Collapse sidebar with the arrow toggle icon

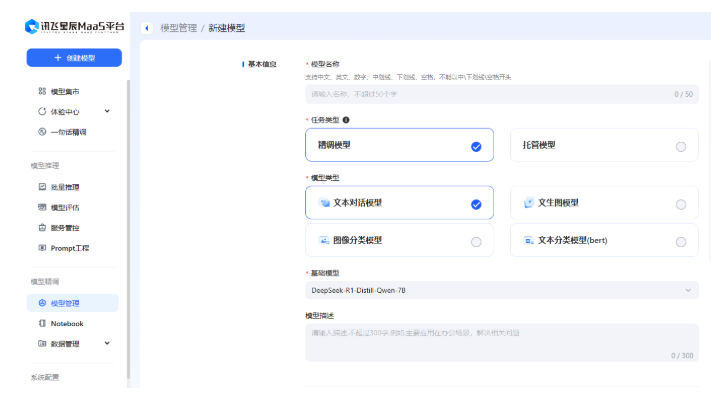pos(147,28)
